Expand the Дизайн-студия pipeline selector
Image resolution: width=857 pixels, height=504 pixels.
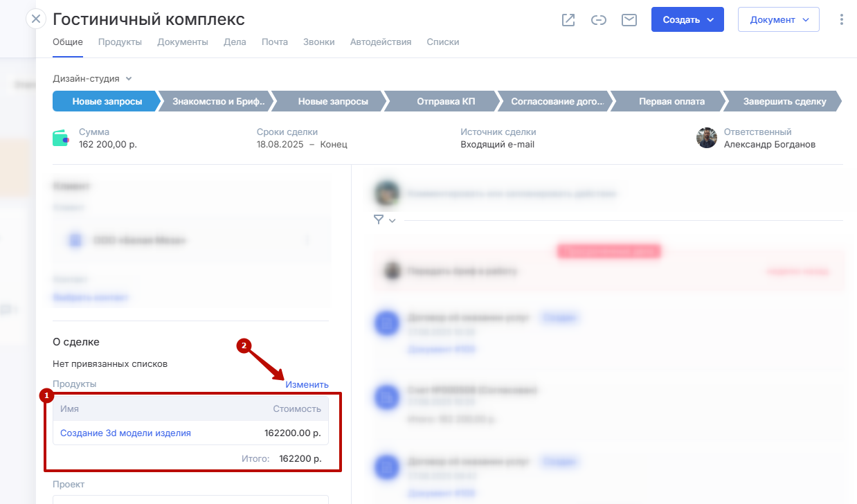[x=92, y=79]
